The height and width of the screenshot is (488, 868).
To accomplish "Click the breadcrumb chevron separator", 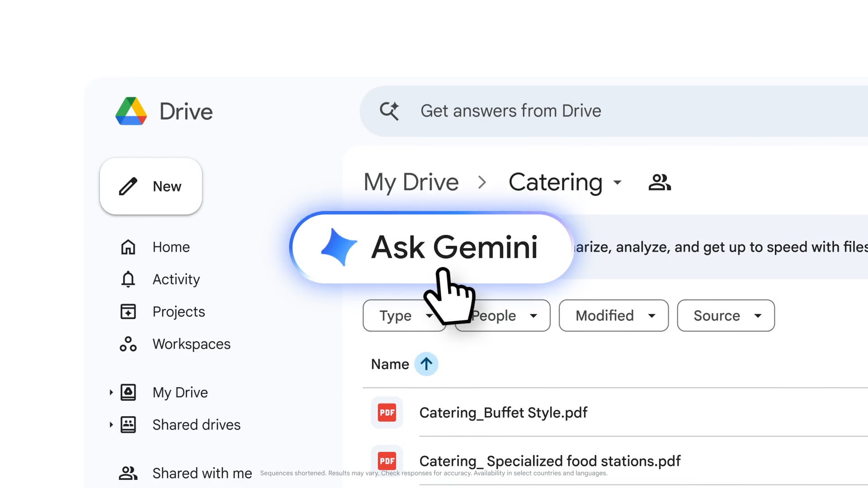I will point(482,183).
